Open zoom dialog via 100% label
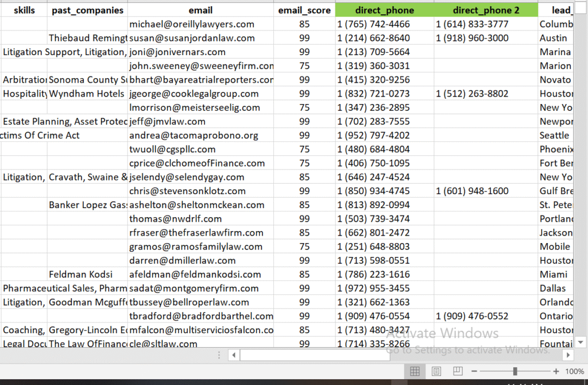The height and width of the screenshot is (385, 588). tap(574, 372)
